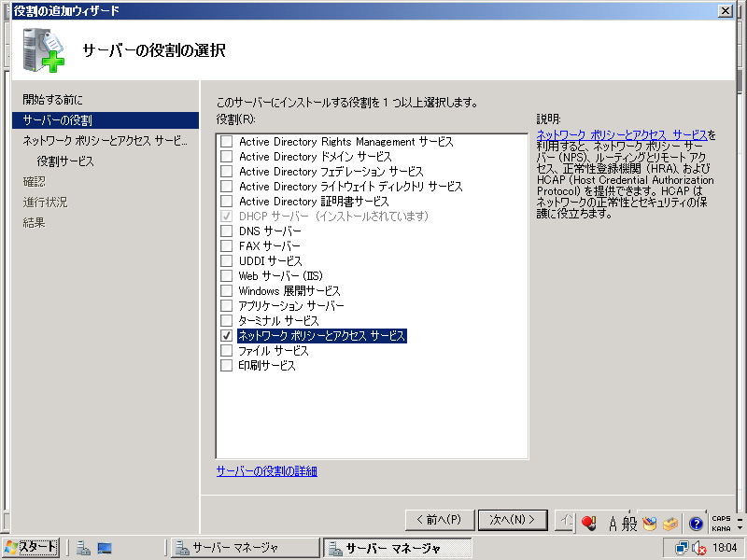
Task: Check the Web サーバー (IIS) role
Action: 226,276
